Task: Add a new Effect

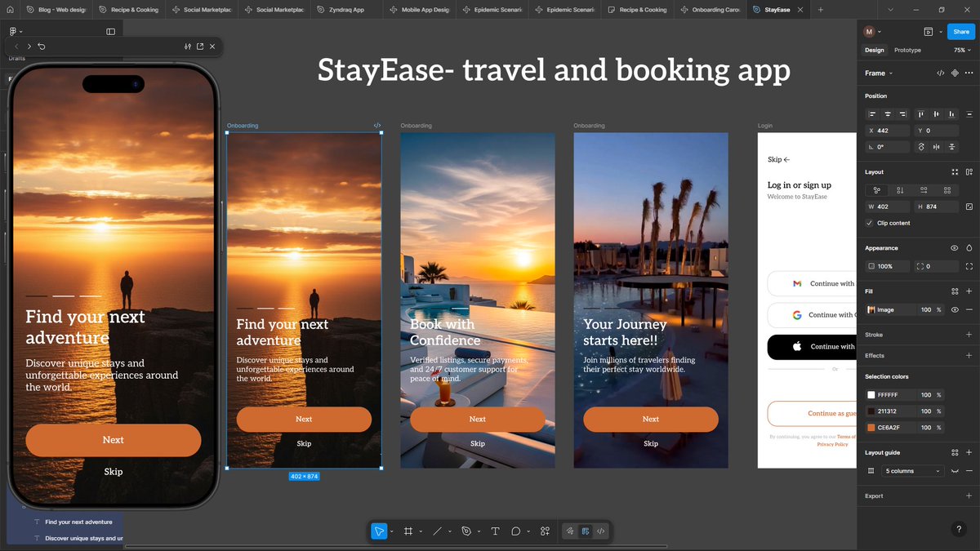Action: pyautogui.click(x=969, y=356)
